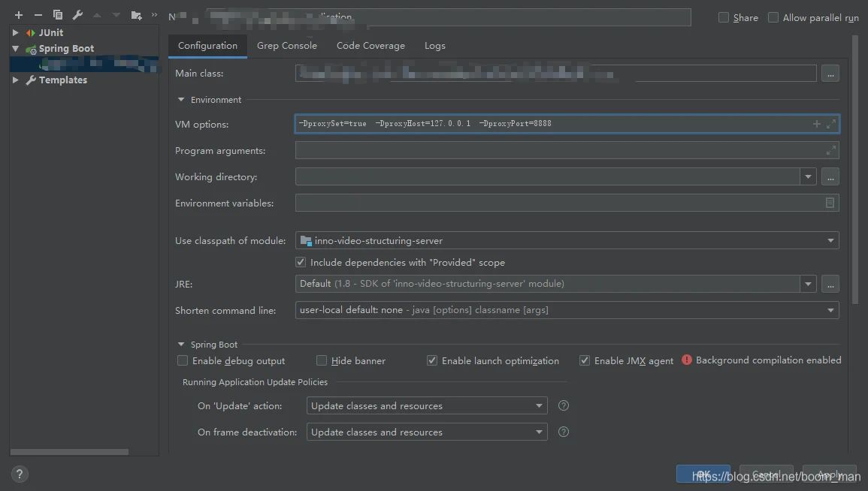Open the Code Coverage tab
The height and width of the screenshot is (491, 868).
(x=370, y=46)
